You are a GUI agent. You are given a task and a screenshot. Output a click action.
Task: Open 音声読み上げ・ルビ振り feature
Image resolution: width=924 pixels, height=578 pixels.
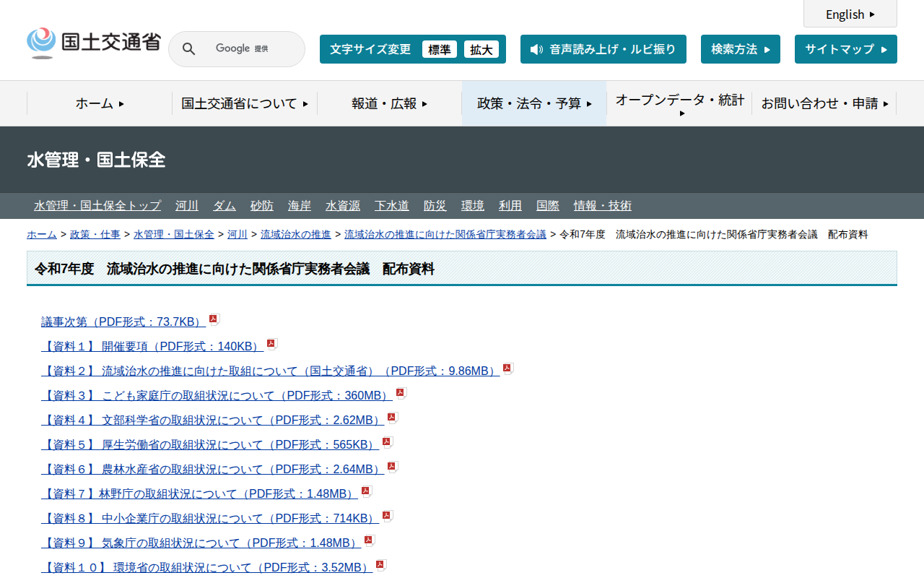click(x=603, y=49)
